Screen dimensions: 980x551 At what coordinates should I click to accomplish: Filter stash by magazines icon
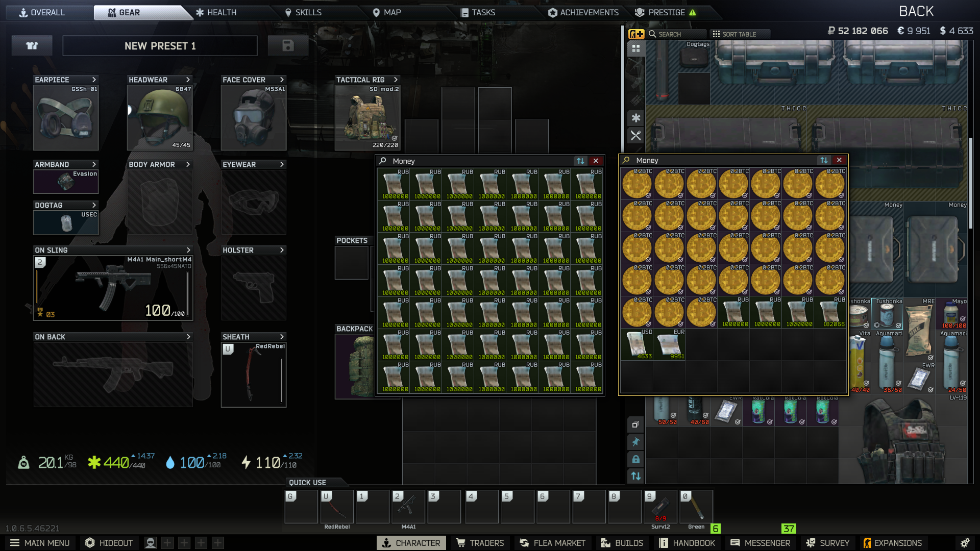point(636,83)
